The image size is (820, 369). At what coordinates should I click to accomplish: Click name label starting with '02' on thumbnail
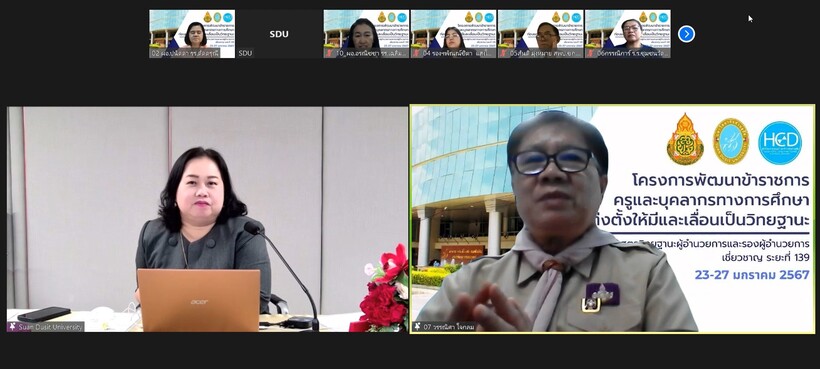185,53
